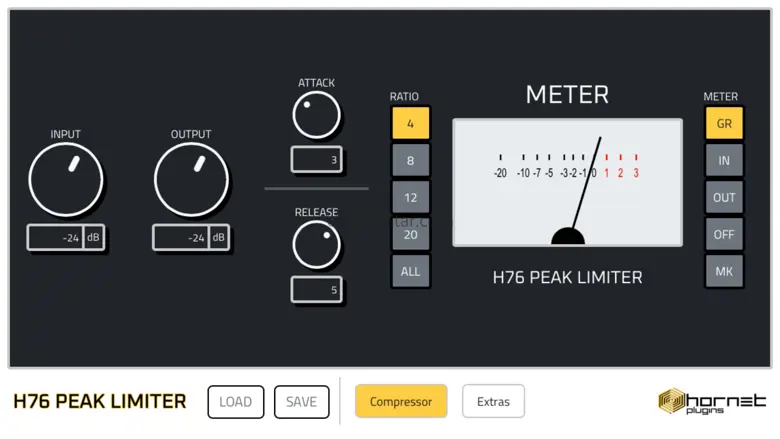
Task: Turn the meter OFF
Action: pos(724,234)
